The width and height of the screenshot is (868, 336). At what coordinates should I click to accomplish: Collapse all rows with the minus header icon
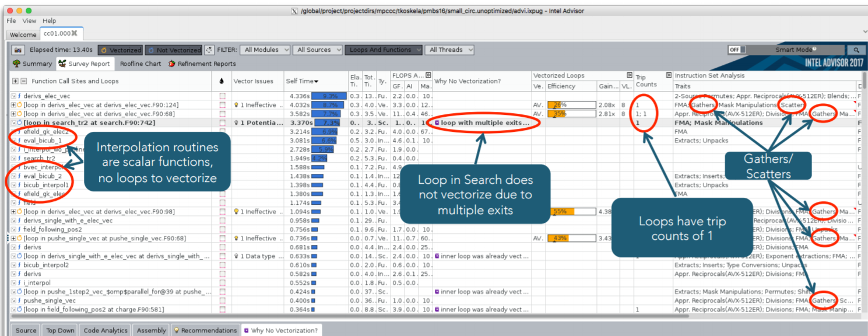(x=23, y=81)
